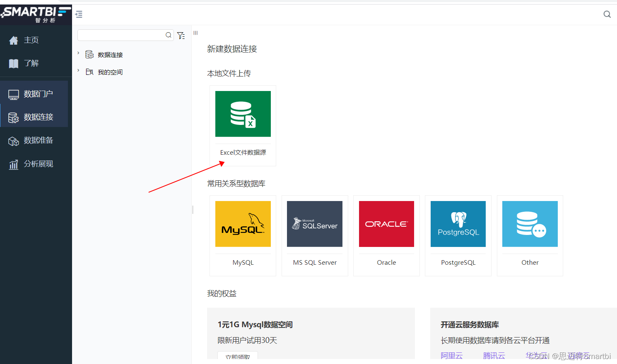
Task: Click the home icon in sidebar
Action: (x=14, y=40)
